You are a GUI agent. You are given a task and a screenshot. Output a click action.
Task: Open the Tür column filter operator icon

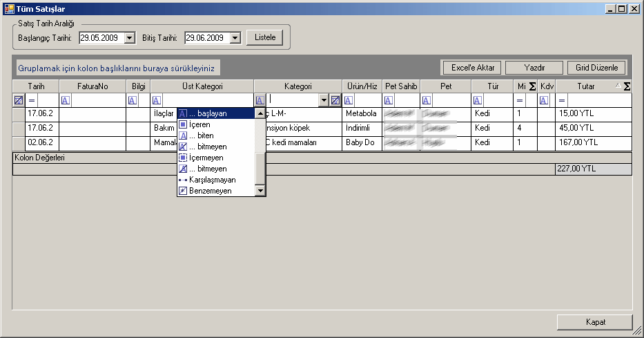point(477,100)
